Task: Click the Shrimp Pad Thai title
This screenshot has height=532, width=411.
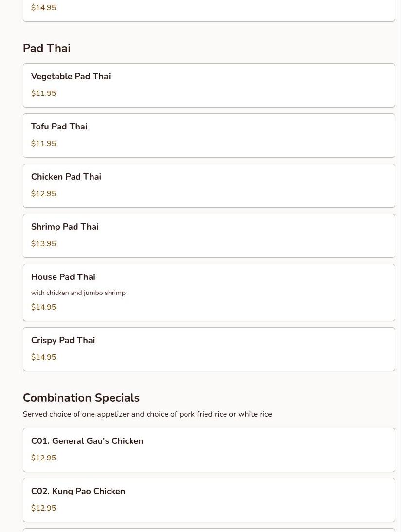Action: (x=64, y=227)
